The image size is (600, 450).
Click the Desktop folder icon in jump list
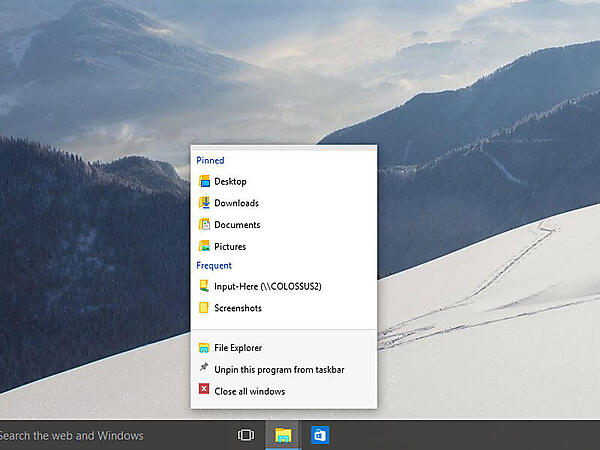tap(204, 182)
